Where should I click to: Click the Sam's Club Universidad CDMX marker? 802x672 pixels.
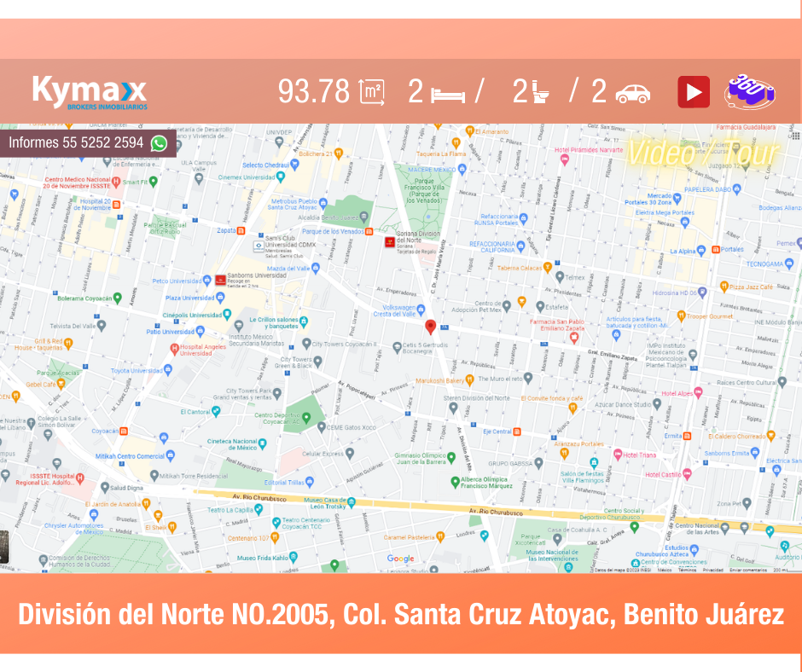pyautogui.click(x=259, y=246)
